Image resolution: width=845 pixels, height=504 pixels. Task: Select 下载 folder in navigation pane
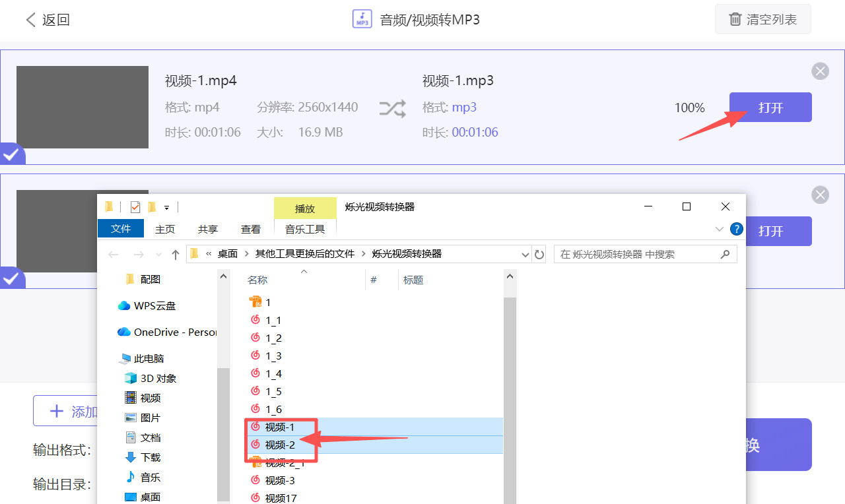143,457
